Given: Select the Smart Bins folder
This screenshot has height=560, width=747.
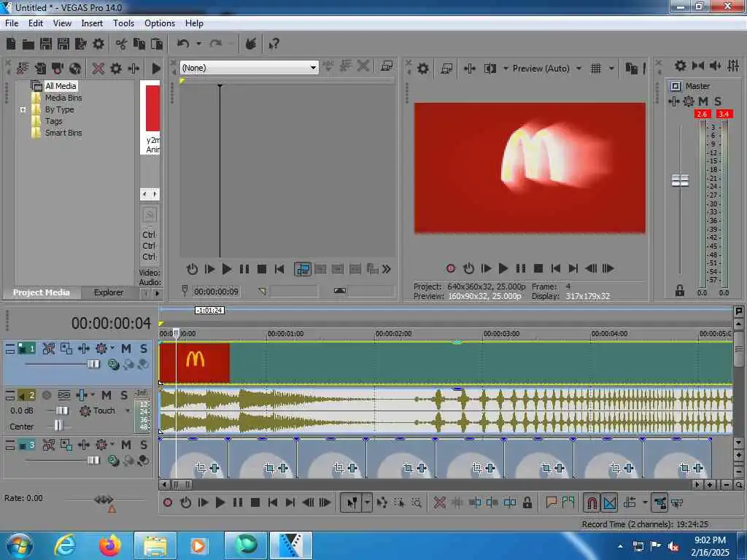Looking at the screenshot, I should [x=63, y=133].
